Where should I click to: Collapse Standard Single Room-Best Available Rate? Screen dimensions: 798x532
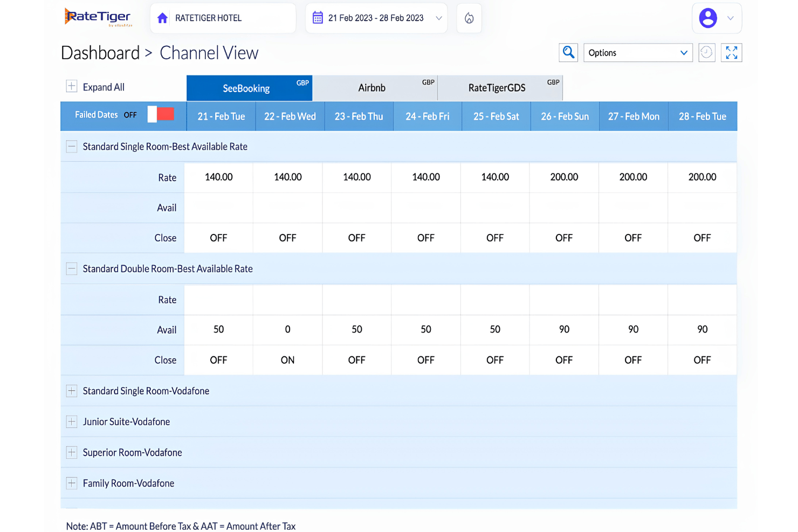click(71, 146)
